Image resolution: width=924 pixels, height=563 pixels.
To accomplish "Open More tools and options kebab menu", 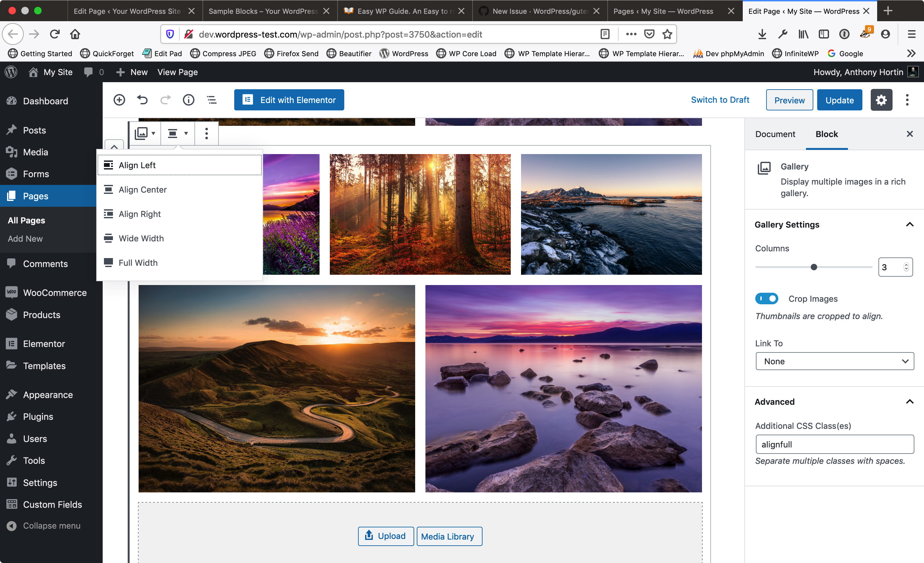I will point(908,100).
